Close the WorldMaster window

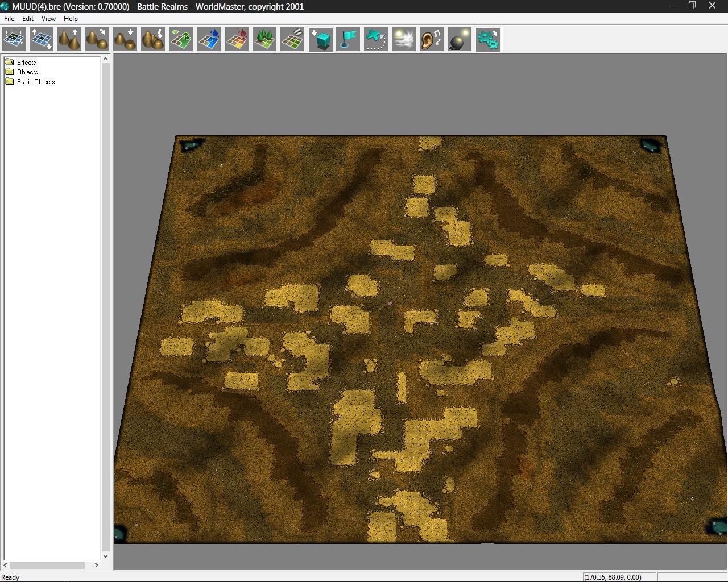point(712,6)
